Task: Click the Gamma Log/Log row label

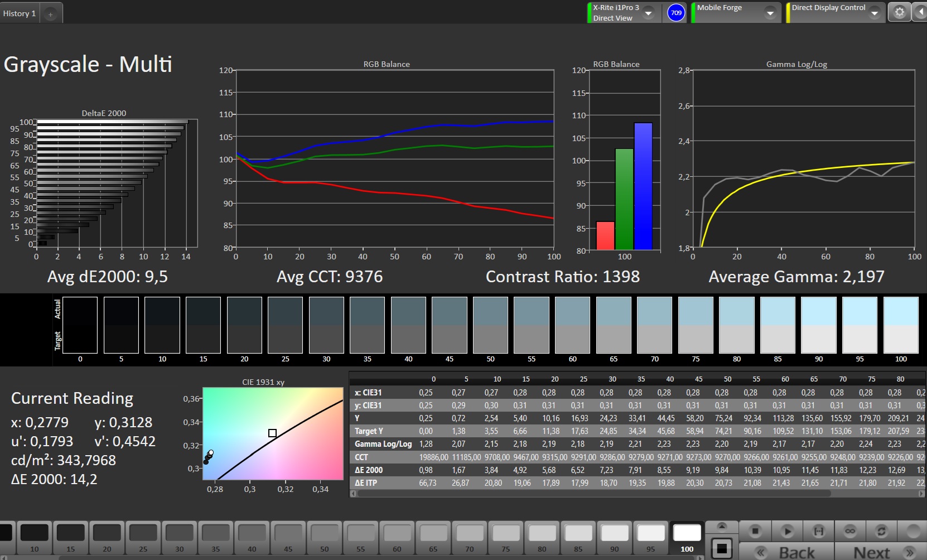Action: (383, 444)
